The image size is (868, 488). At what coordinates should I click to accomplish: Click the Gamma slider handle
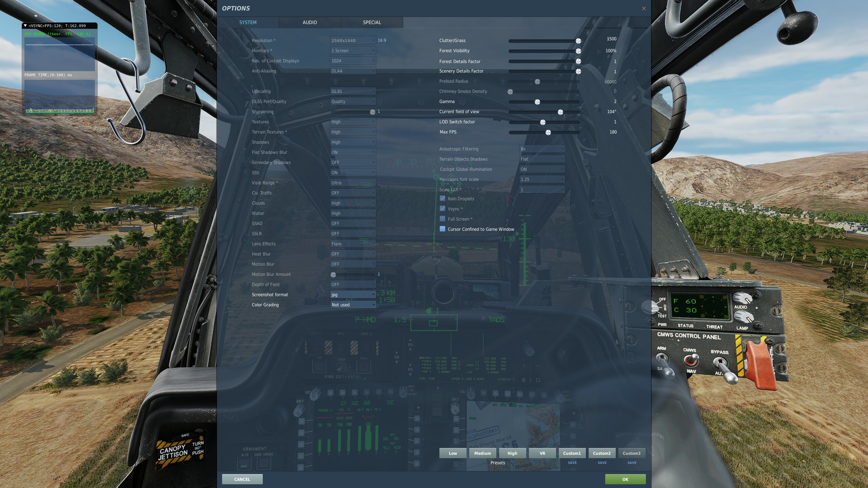tap(537, 102)
